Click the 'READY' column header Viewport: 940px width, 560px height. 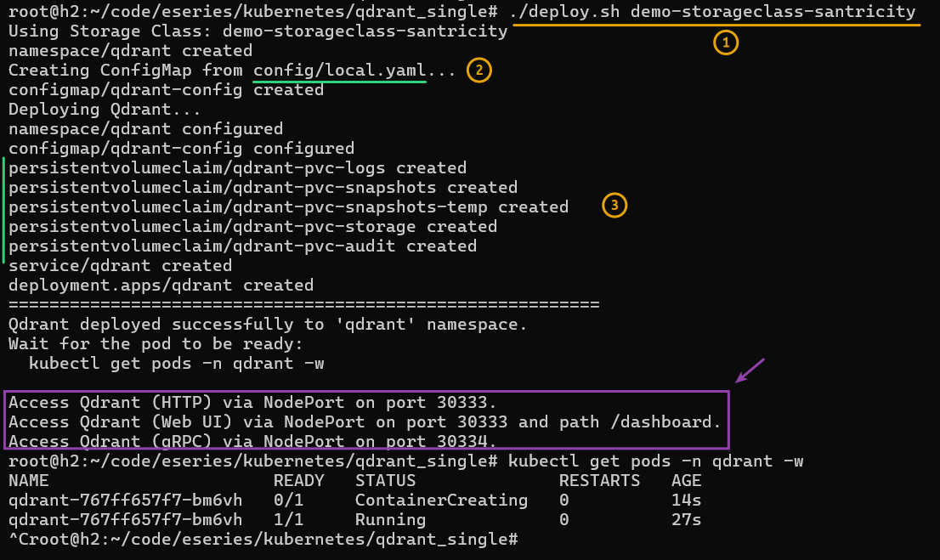298,481
